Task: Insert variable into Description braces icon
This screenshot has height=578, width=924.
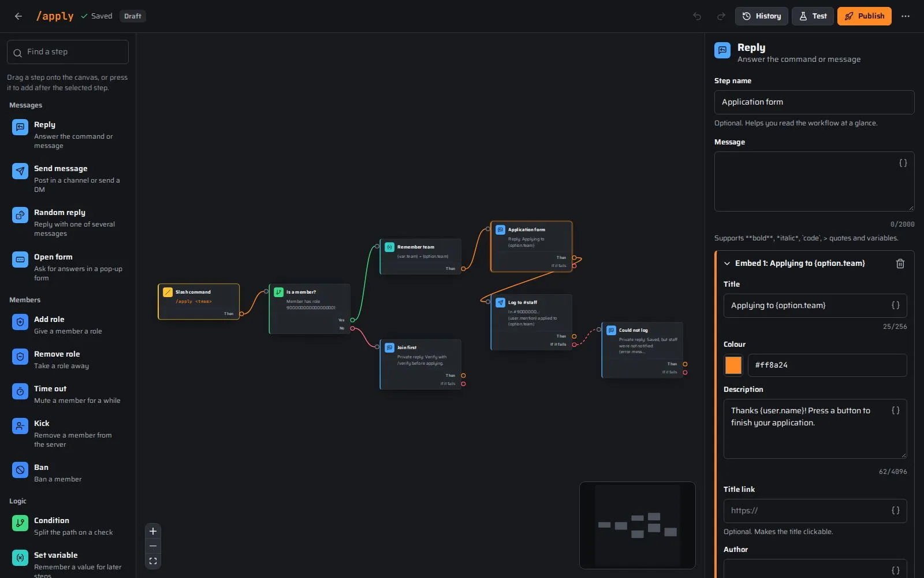Action: 896,410
